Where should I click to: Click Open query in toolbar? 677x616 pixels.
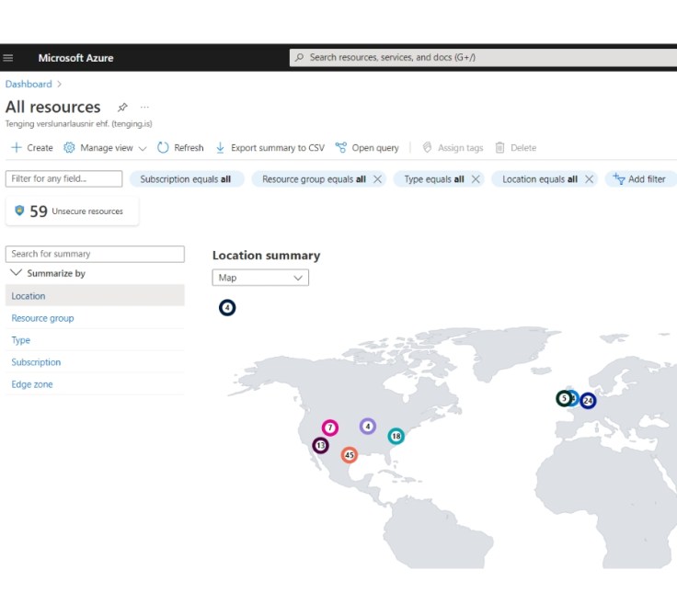pyautogui.click(x=367, y=148)
